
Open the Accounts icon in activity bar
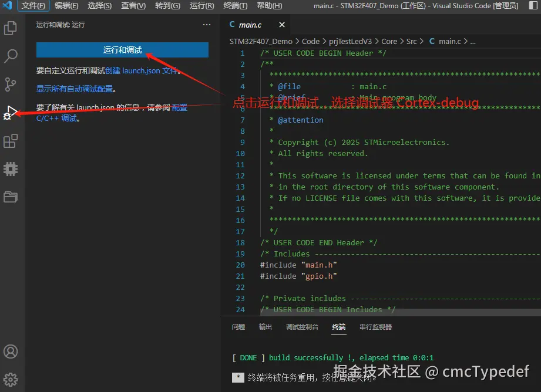11,352
